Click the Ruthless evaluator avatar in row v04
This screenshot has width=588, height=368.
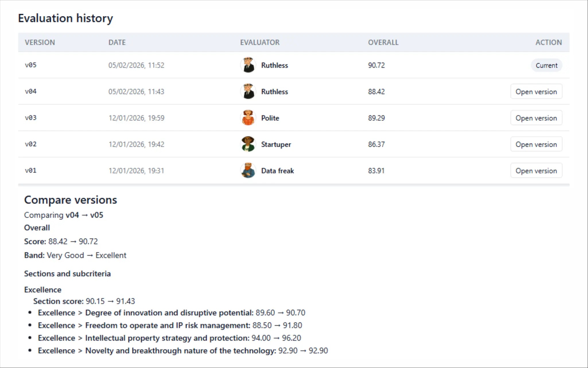click(x=248, y=91)
